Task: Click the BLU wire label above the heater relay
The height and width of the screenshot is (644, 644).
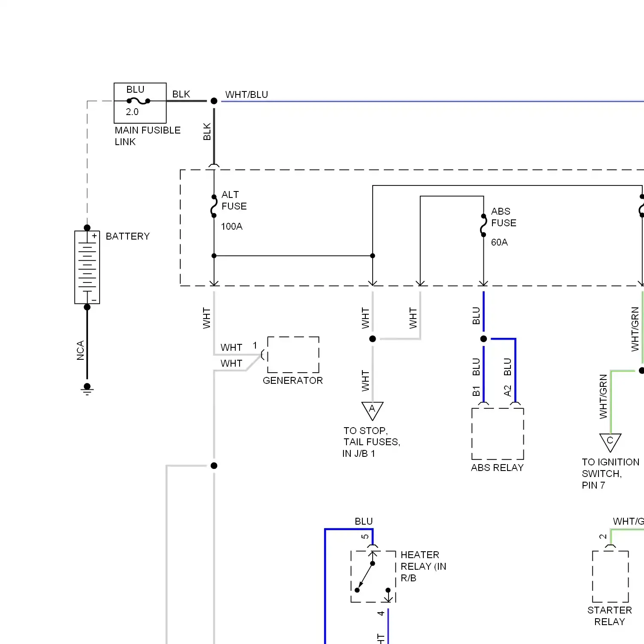Action: point(364,521)
